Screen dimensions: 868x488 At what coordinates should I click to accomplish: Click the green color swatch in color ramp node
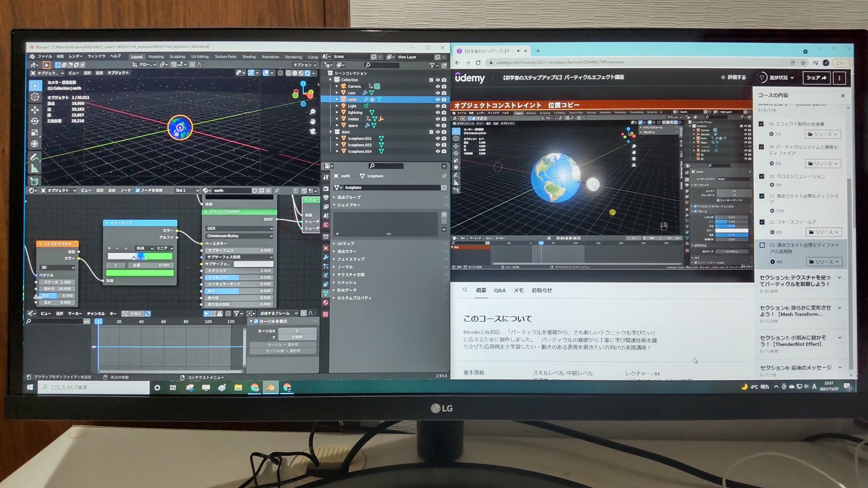(140, 273)
